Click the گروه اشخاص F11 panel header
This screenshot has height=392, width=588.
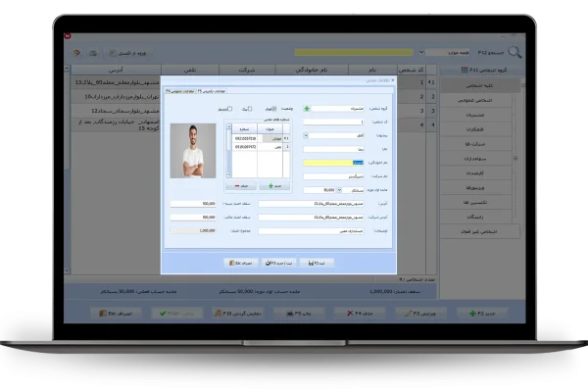pos(482,70)
